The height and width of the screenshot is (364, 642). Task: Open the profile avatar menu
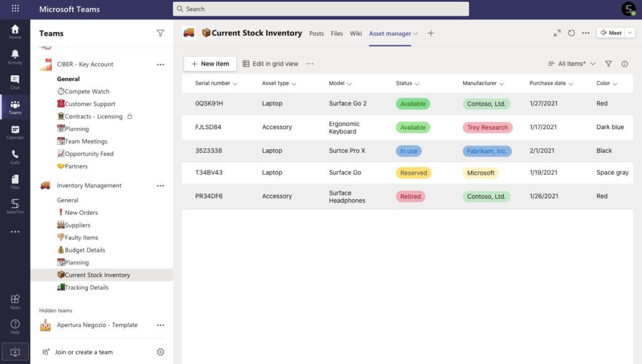(629, 9)
